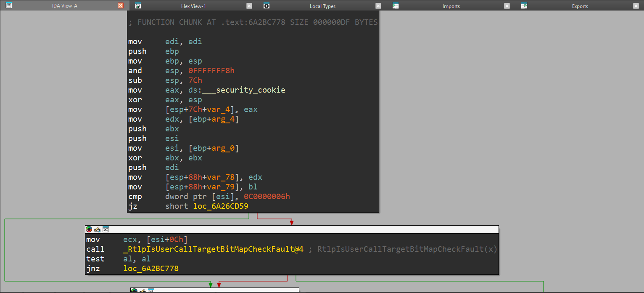This screenshot has height=293, width=644.
Task: Click the Hex View-1 tab icon
Action: [137, 6]
